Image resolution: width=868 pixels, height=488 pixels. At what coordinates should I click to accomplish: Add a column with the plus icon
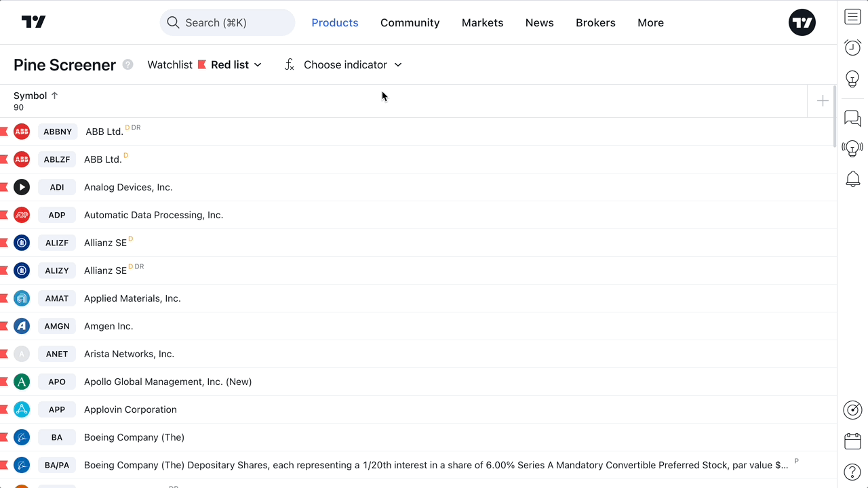pyautogui.click(x=823, y=101)
